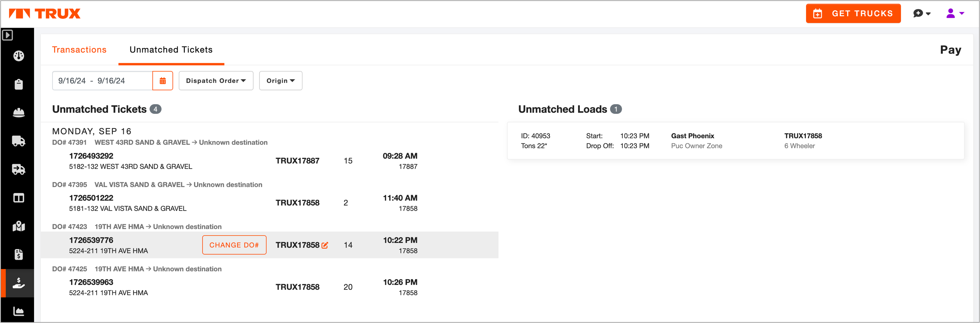Image resolution: width=980 pixels, height=323 pixels.
Task: Open the clipboard icon in sidebar
Action: 19,84
